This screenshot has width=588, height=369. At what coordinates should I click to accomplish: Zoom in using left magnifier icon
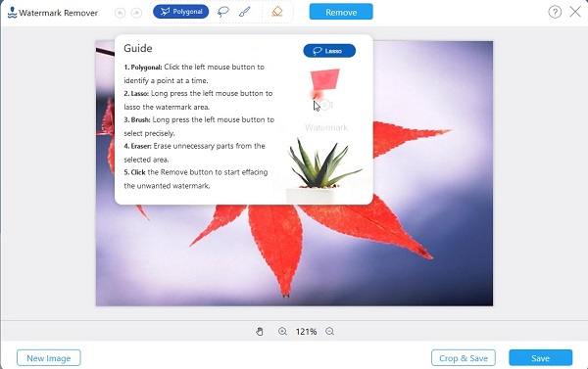[282, 331]
